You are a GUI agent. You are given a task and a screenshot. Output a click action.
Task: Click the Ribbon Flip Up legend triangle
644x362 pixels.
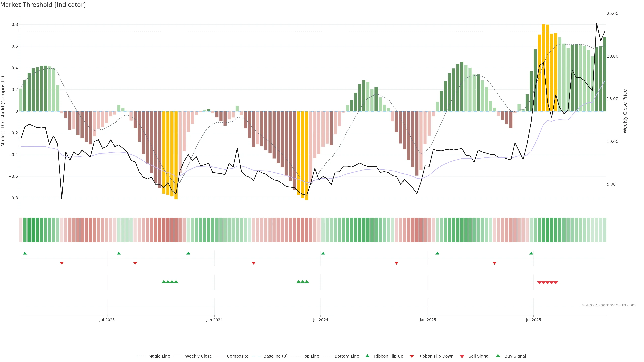(367, 356)
